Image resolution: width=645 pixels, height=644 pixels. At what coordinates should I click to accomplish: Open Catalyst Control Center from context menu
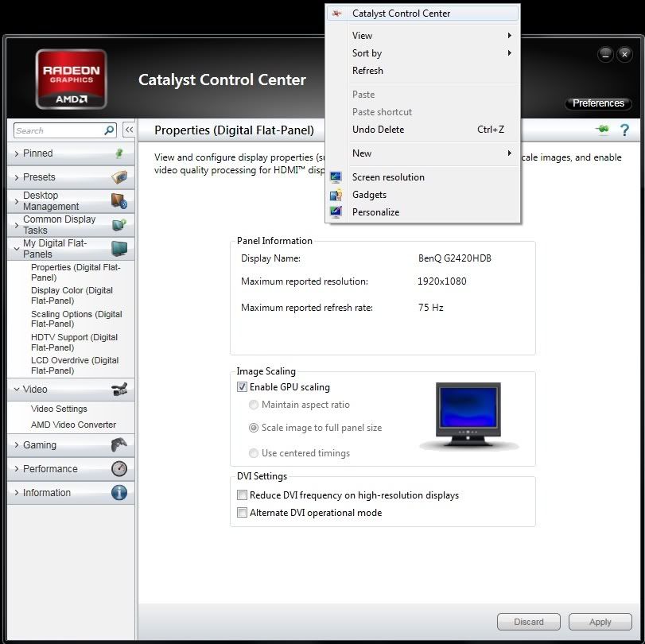[423, 14]
